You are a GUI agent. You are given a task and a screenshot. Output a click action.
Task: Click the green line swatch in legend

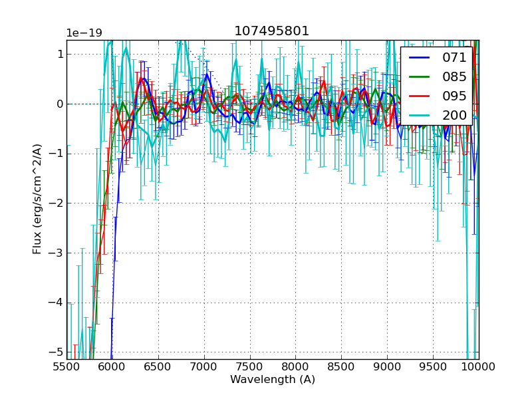[x=419, y=77]
